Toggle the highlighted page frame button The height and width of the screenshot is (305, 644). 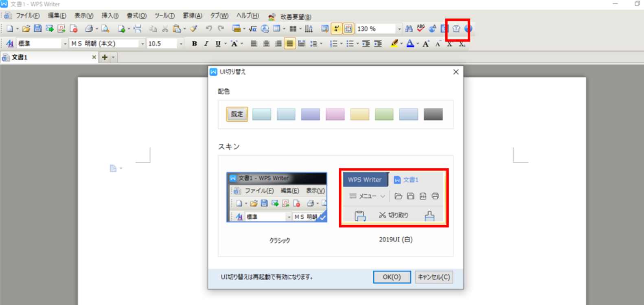tap(348, 29)
